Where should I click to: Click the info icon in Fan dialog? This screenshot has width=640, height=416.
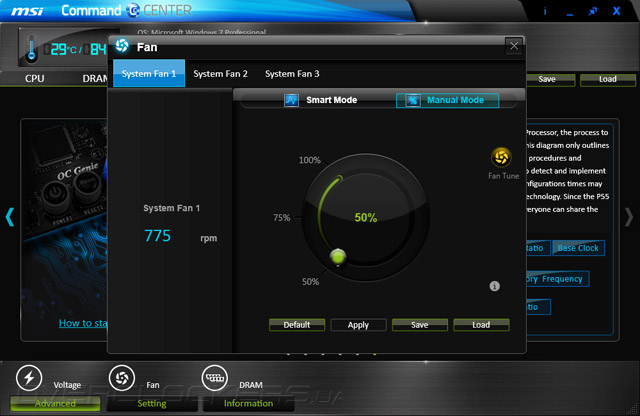[x=494, y=286]
